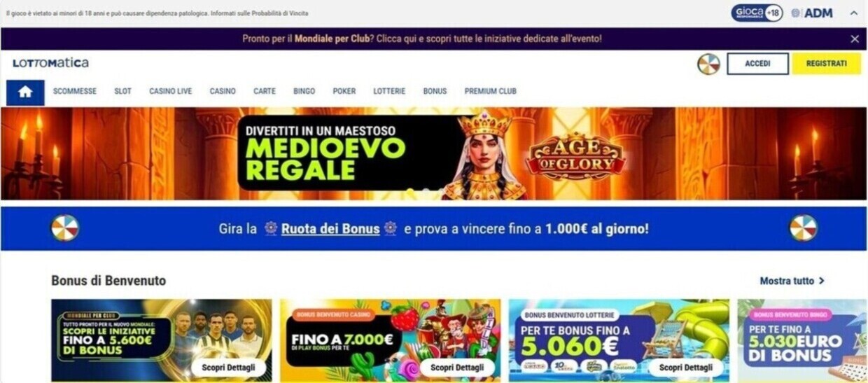868x383 pixels.
Task: Click the yellow Registrati button
Action: point(826,64)
